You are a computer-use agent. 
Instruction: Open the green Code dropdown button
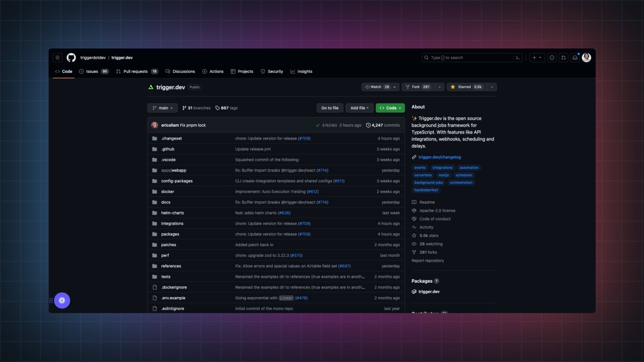click(x=390, y=108)
